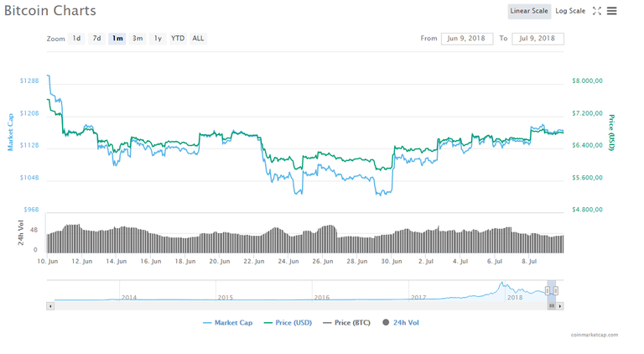Click the 24. Jun date label
This screenshot has height=354, width=644.
pos(288,261)
